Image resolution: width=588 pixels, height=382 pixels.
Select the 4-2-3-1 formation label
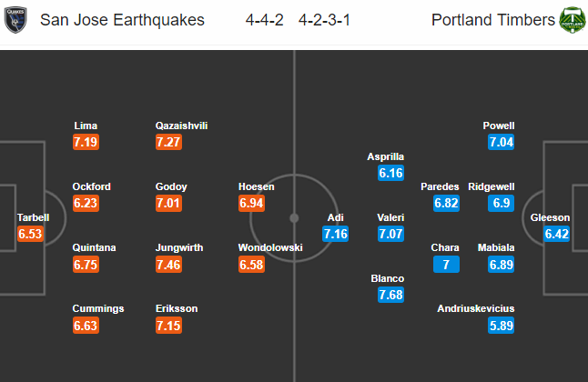pos(326,20)
